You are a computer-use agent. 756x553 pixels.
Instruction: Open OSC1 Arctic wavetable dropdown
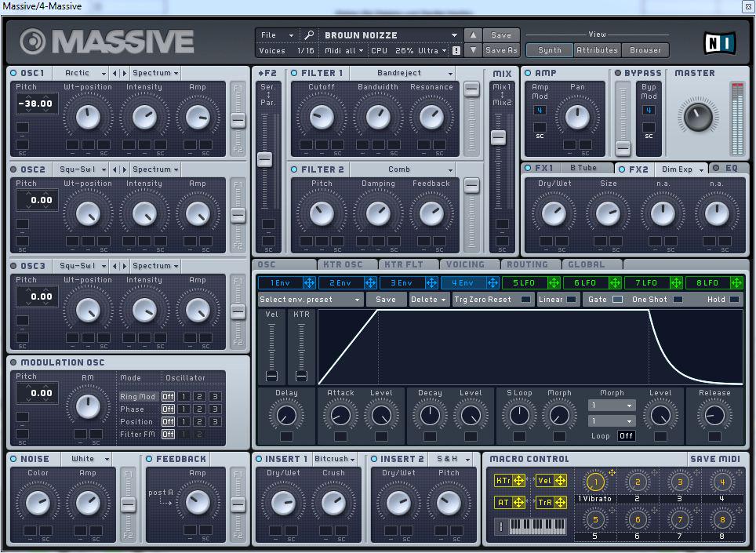coord(80,73)
